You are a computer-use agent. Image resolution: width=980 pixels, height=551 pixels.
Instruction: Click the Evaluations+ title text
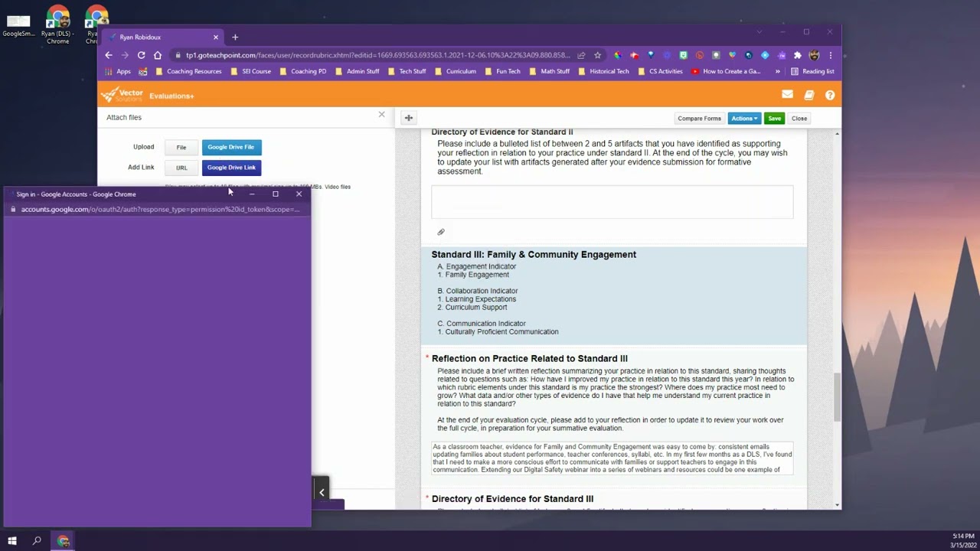171,96
